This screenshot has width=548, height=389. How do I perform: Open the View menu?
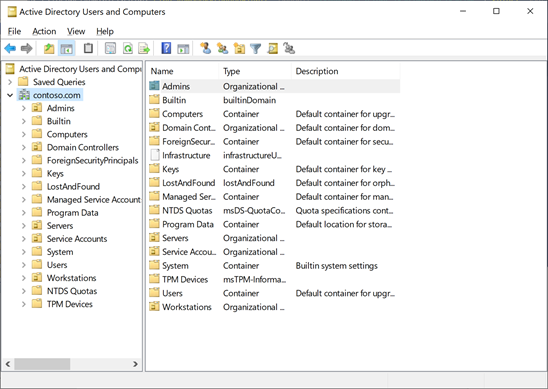pos(76,31)
